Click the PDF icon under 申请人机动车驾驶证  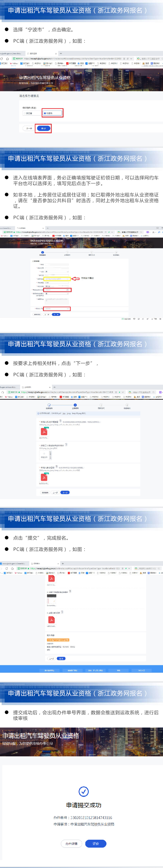click(x=44, y=431)
